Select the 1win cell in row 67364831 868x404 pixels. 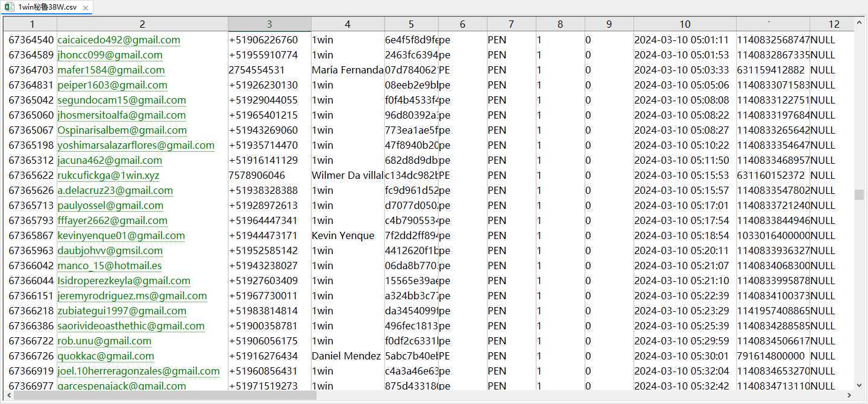click(x=348, y=85)
